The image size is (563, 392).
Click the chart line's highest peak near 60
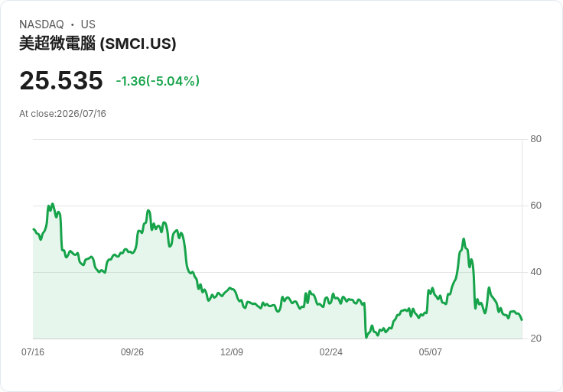[53, 204]
